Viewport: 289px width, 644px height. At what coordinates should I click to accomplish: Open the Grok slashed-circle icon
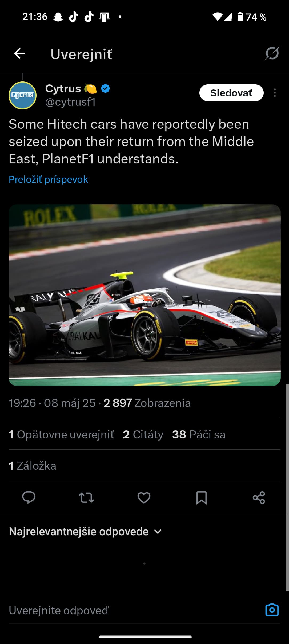[x=272, y=53]
